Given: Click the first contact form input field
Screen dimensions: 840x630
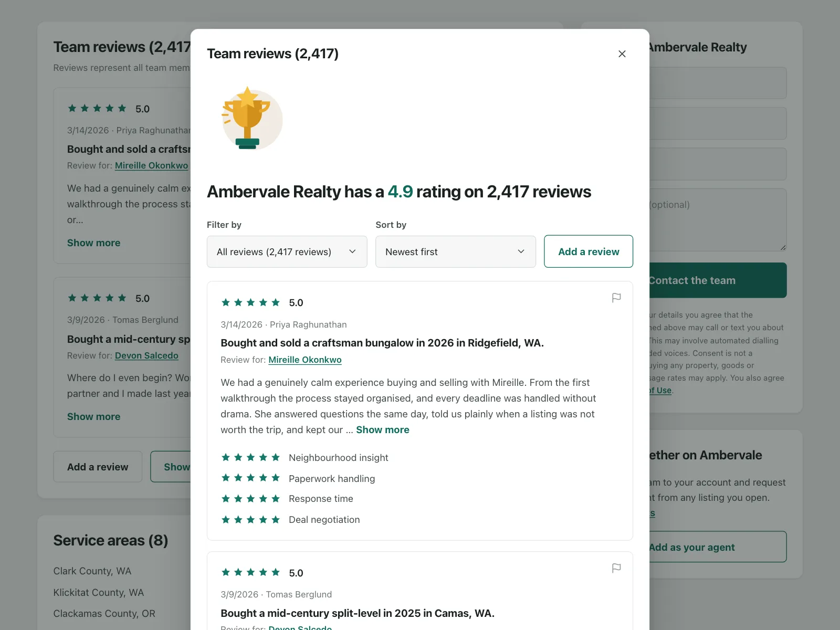Looking at the screenshot, I should point(717,83).
